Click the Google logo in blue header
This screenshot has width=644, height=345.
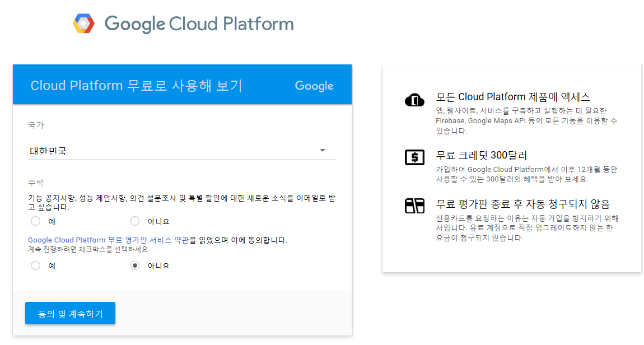(314, 86)
